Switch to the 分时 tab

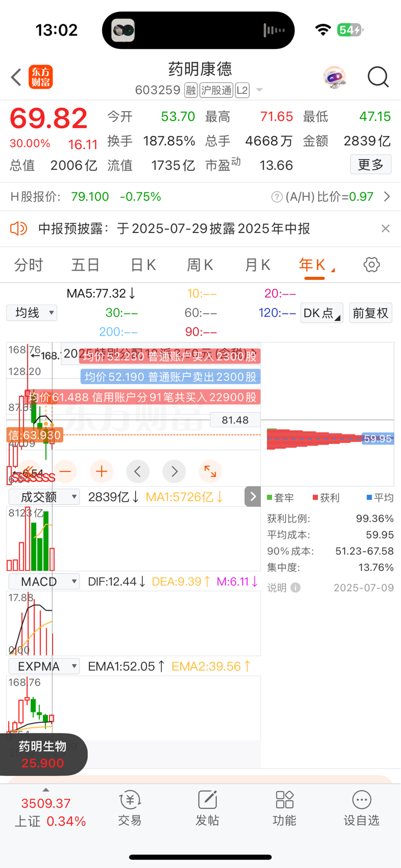click(x=29, y=265)
